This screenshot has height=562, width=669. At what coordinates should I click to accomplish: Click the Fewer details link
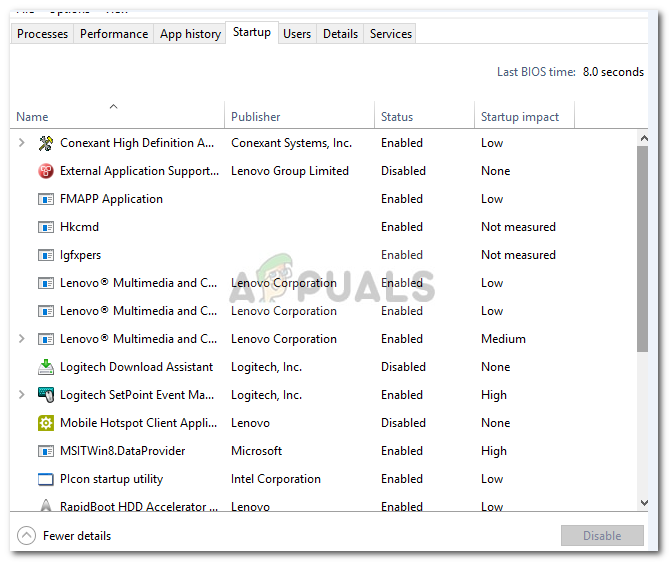tap(77, 536)
